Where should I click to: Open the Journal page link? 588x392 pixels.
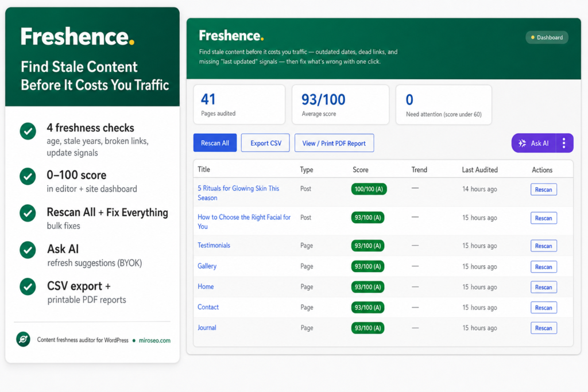[207, 328]
